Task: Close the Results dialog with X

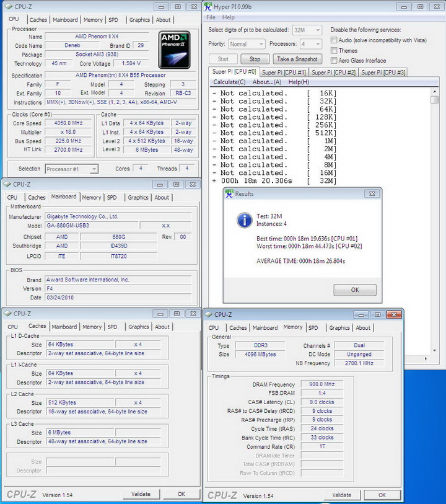Action: [x=372, y=193]
